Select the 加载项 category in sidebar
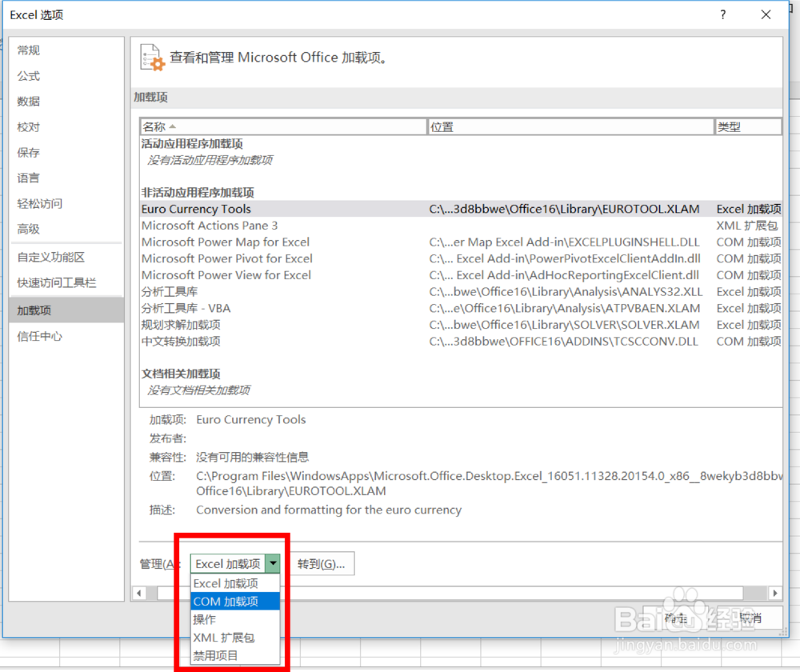This screenshot has height=672, width=800. point(66,310)
